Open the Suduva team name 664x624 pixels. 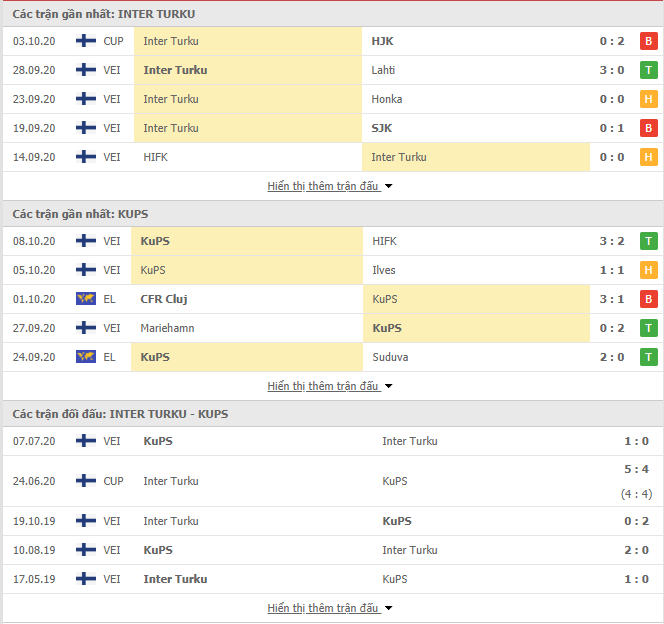coord(390,357)
